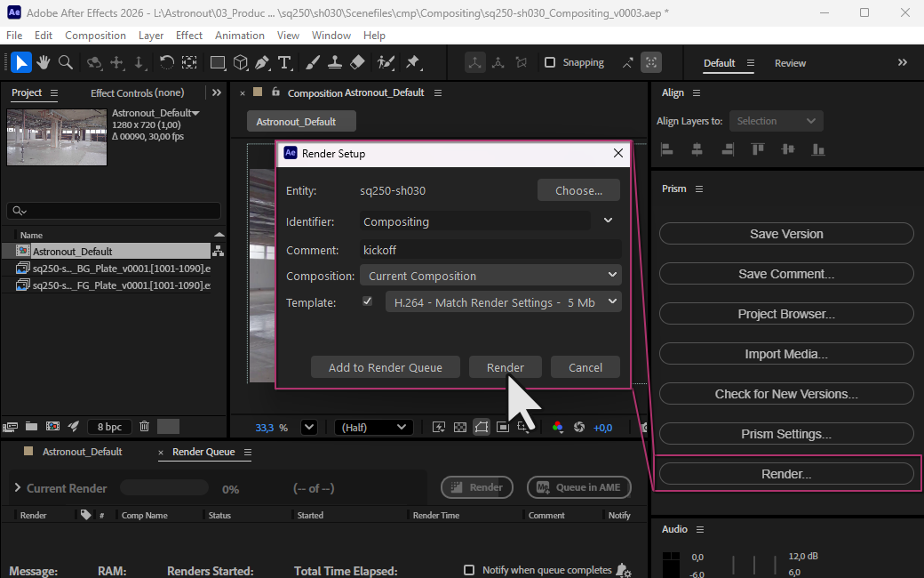Switch to the Review workspace tab
924x578 pixels.
point(790,63)
